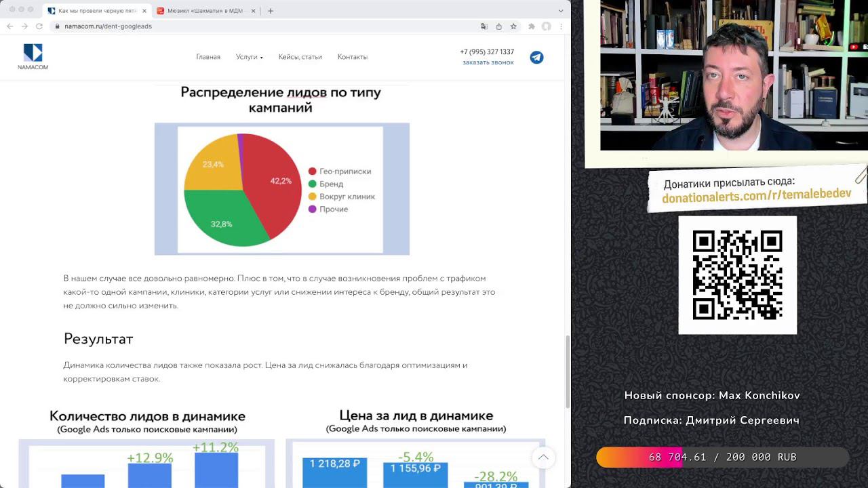Expand the Услуги dropdown menu
The height and width of the screenshot is (488, 868).
[249, 57]
